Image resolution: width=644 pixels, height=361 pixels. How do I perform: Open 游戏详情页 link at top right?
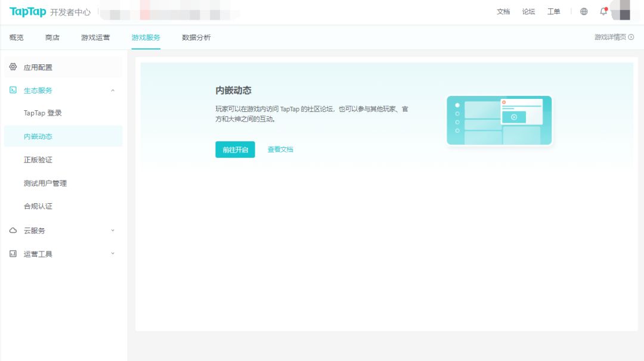coord(614,38)
